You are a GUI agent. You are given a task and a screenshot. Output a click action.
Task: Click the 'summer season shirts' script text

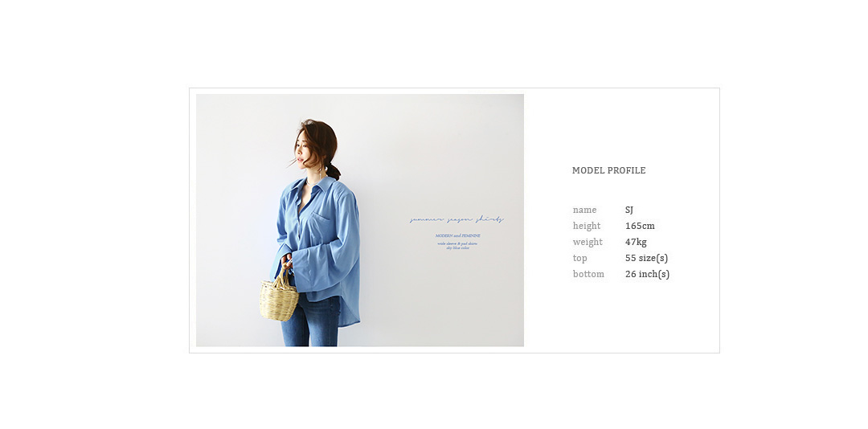coord(457,220)
